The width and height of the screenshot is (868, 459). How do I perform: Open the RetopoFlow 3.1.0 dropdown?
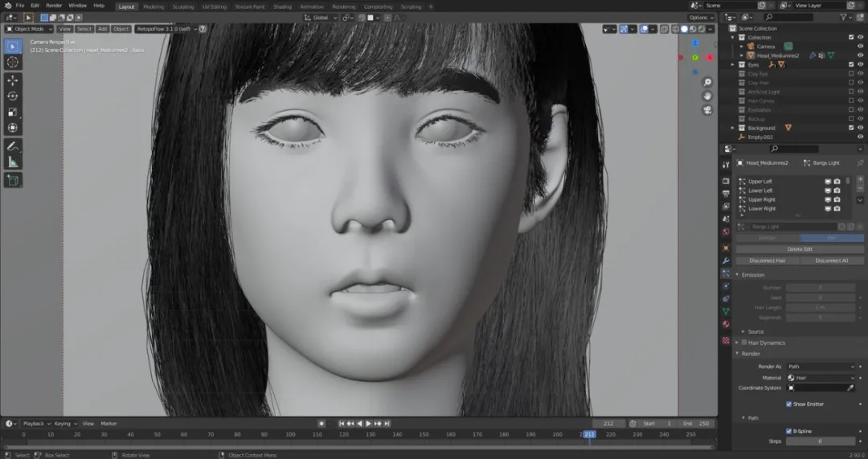click(165, 29)
